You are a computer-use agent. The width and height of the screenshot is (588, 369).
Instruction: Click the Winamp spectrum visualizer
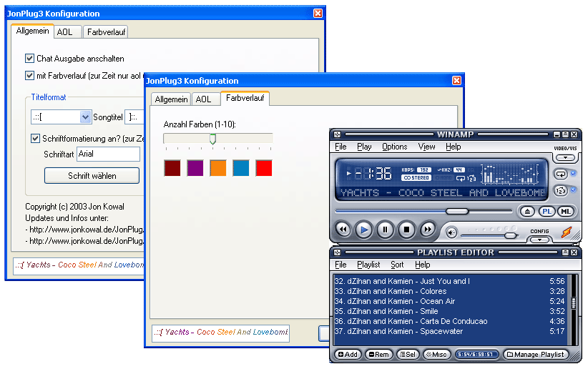[510, 174]
